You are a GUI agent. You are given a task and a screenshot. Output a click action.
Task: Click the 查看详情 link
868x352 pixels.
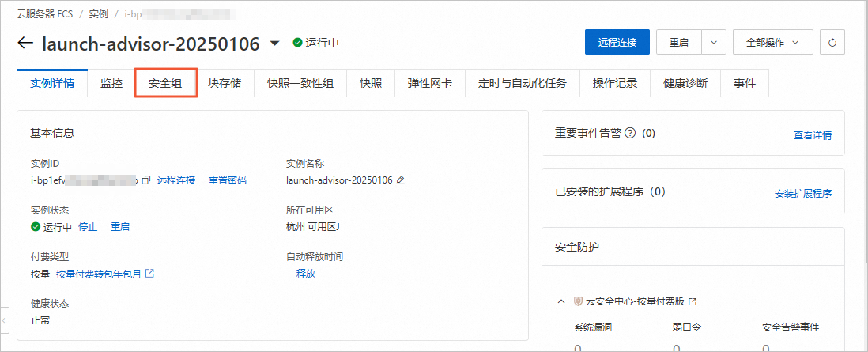[x=812, y=135]
